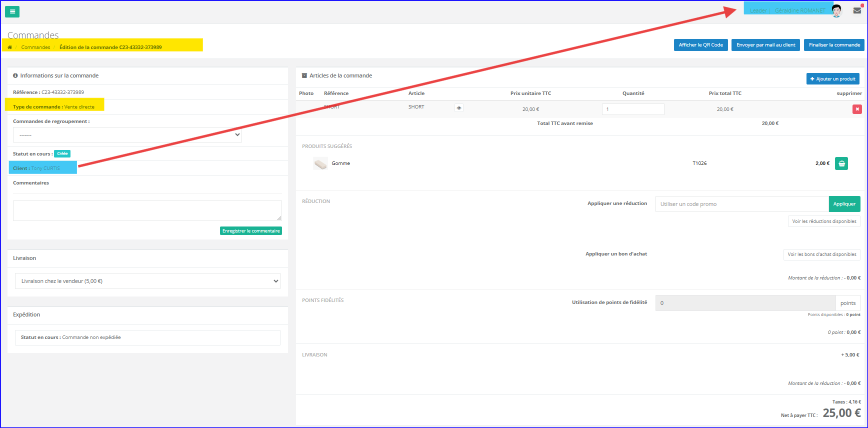
Task: Open the Livraison delivery method dropdown
Action: pyautogui.click(x=147, y=281)
